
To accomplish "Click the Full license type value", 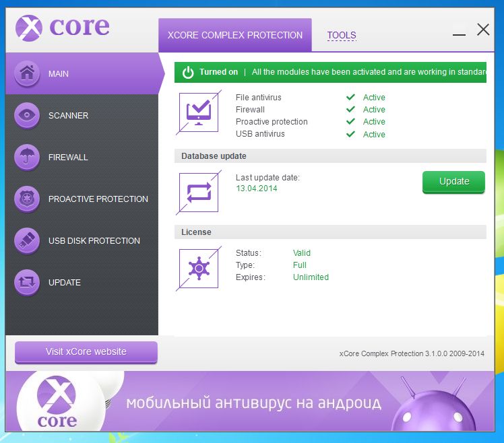I will pyautogui.click(x=300, y=265).
